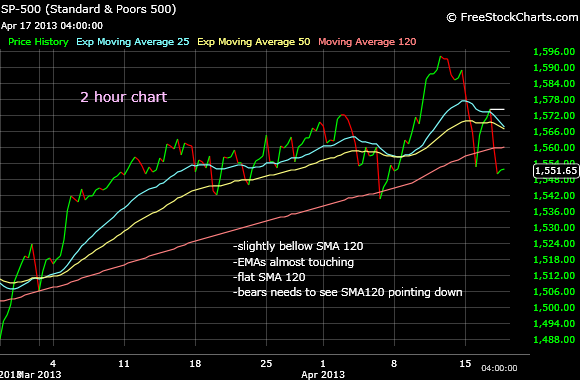
Task: Click the 1,494.00 price axis label
Action: (554, 323)
